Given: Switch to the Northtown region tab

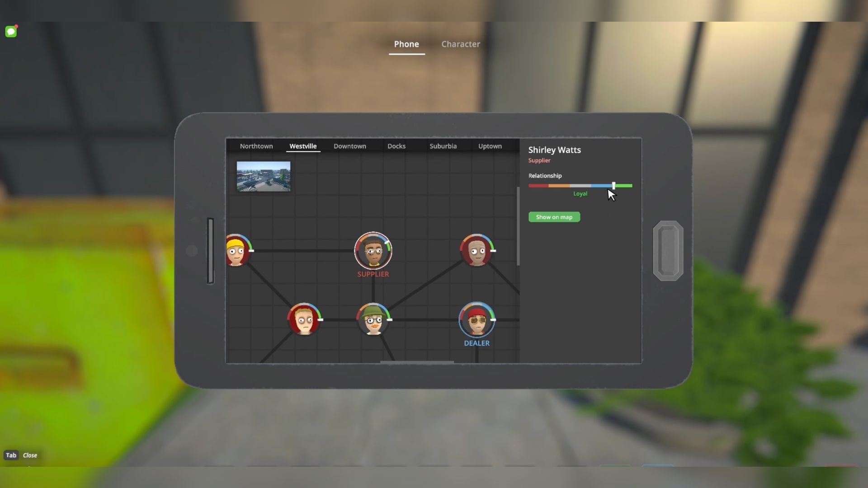Looking at the screenshot, I should pyautogui.click(x=256, y=146).
